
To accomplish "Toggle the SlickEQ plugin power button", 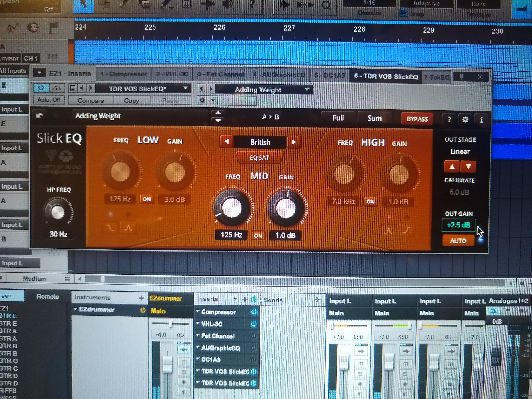I will tap(41, 88).
